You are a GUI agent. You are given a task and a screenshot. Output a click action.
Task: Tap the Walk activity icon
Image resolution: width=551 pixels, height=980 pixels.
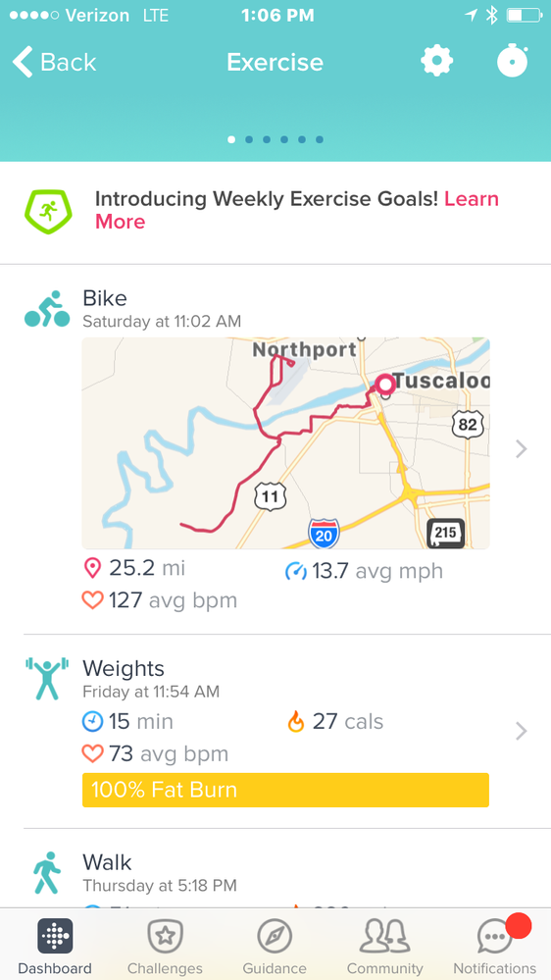click(x=47, y=872)
